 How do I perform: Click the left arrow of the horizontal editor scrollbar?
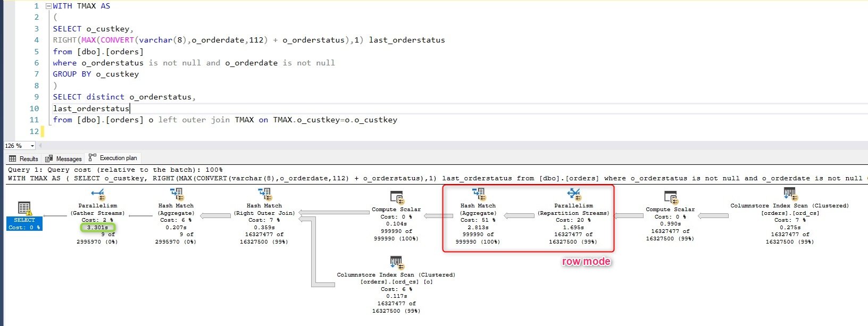[x=42, y=146]
